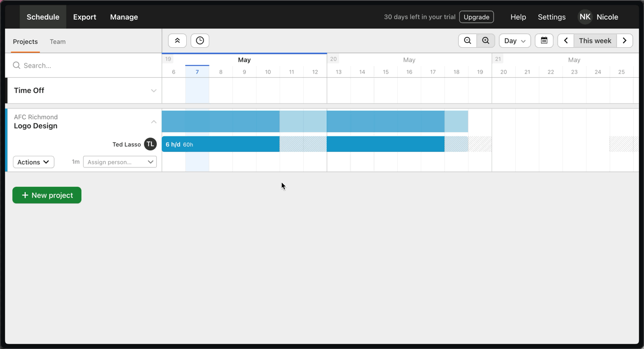Open the Export menu
Screen dimensions: 644x349
click(x=85, y=17)
